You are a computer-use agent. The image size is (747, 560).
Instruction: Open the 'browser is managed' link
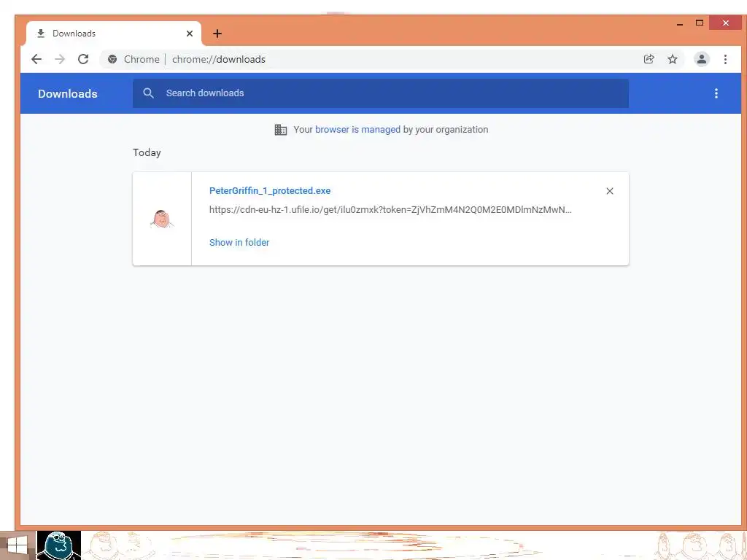click(x=357, y=130)
